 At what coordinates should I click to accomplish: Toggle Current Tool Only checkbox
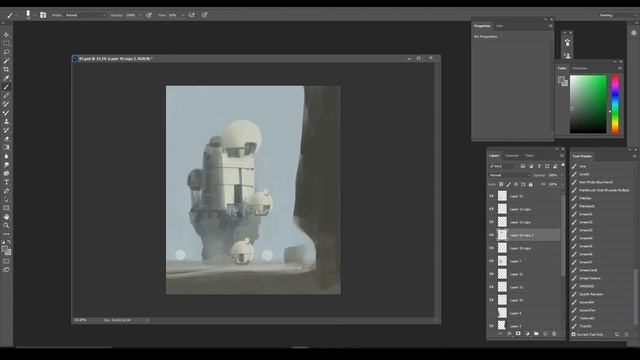click(573, 334)
